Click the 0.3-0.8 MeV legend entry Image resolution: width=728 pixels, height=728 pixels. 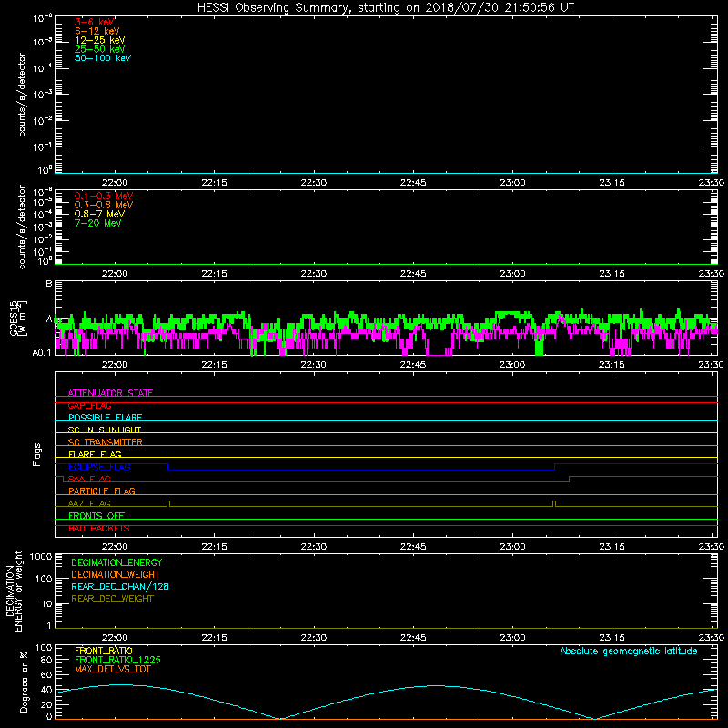pos(104,205)
